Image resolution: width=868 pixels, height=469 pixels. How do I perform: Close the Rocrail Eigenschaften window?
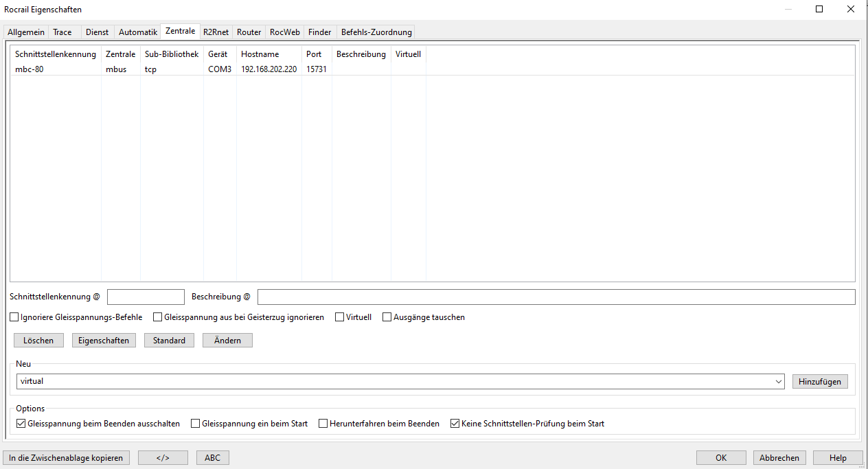tap(852, 10)
